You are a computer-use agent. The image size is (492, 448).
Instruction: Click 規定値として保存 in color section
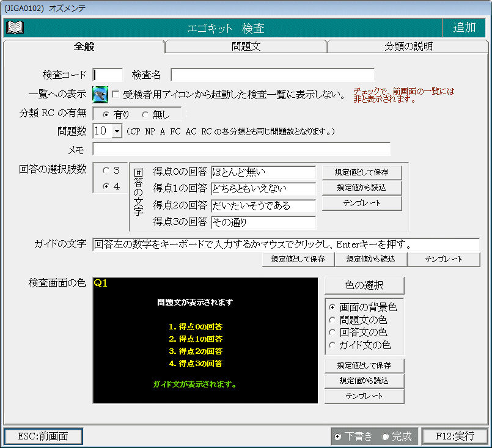pyautogui.click(x=364, y=365)
